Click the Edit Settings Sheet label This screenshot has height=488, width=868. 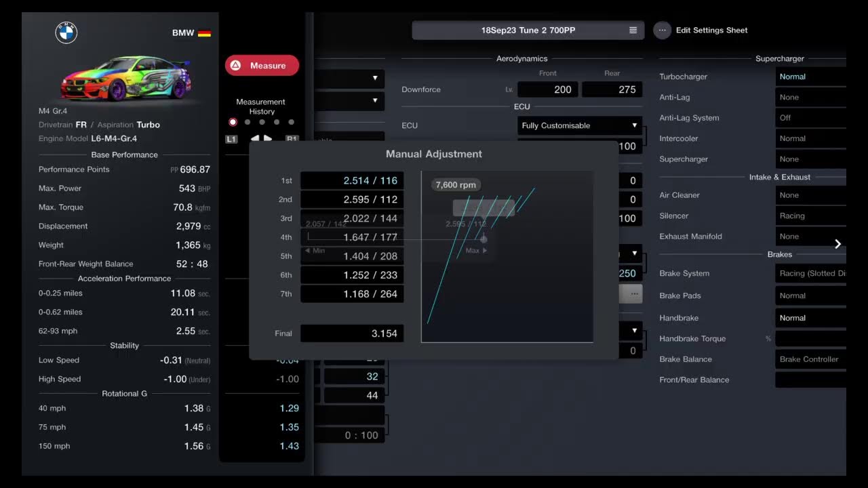tap(712, 30)
